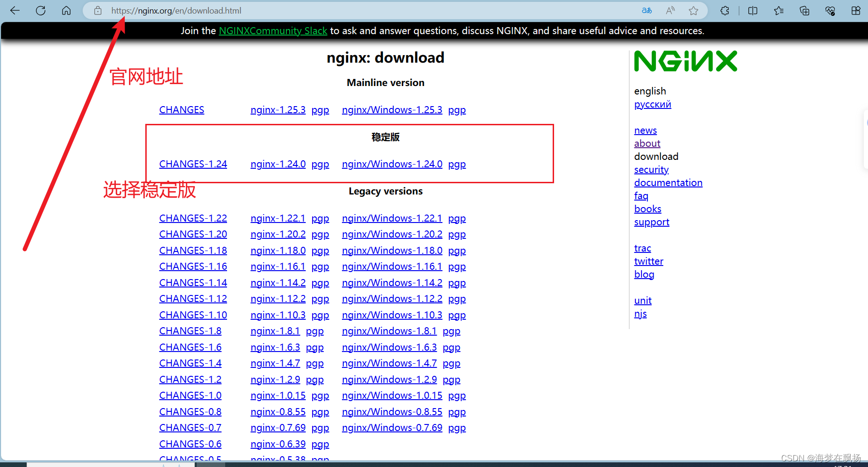Viewport: 868px width, 467px height.
Task: Open CHANGES-1.24 link
Action: (x=193, y=164)
